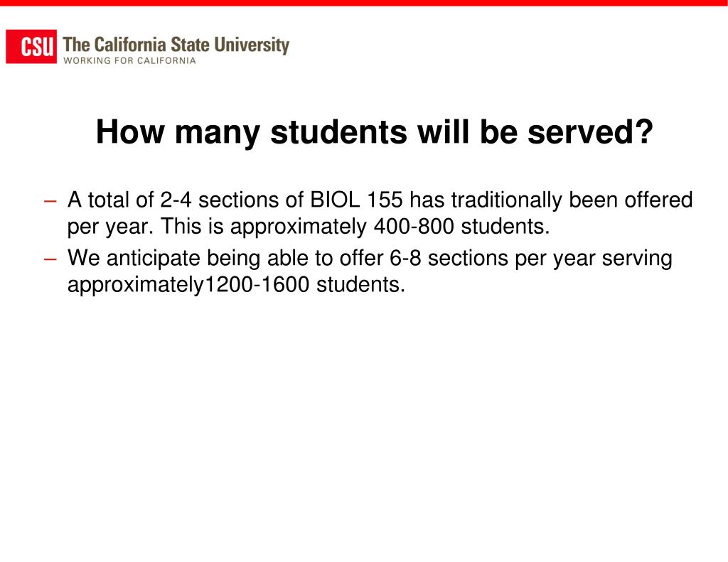The width and height of the screenshot is (728, 562).
Task: Click the second red bullet dash
Action: (x=50, y=259)
